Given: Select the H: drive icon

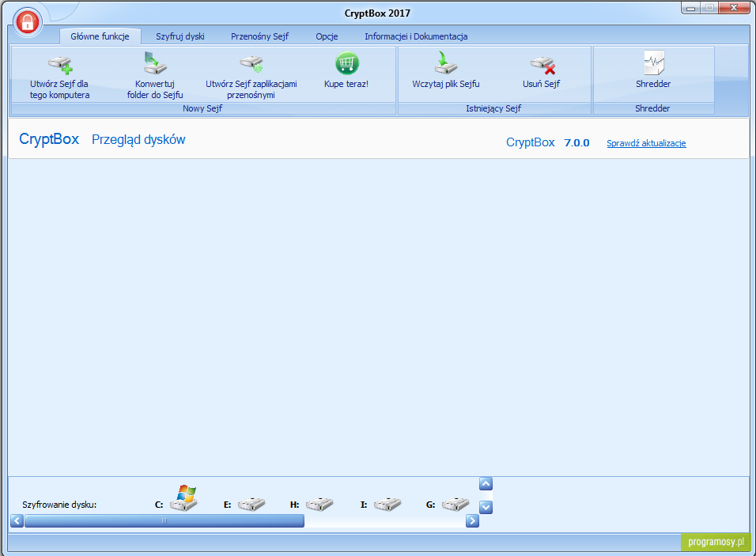Looking at the screenshot, I should (x=319, y=504).
